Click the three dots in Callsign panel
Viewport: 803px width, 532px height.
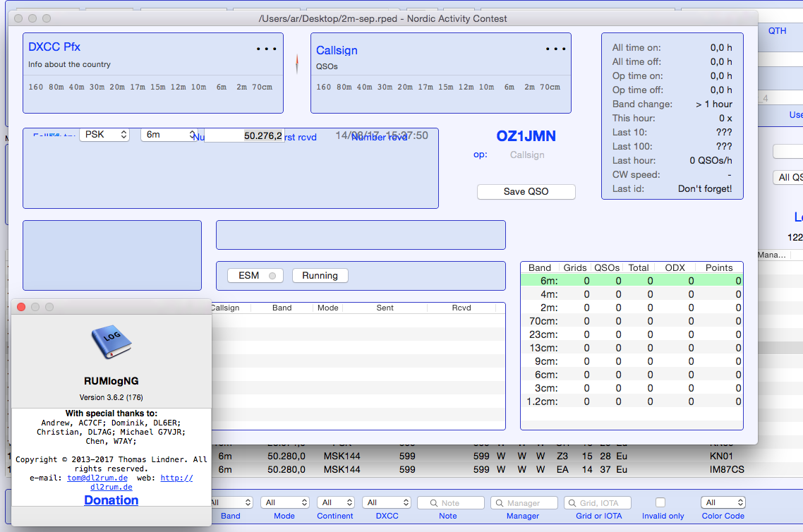(x=555, y=49)
